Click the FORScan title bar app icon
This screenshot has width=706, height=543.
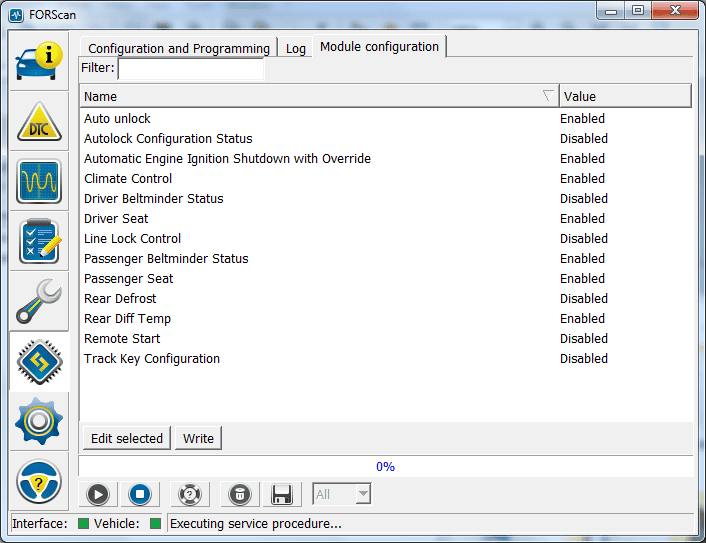point(16,15)
